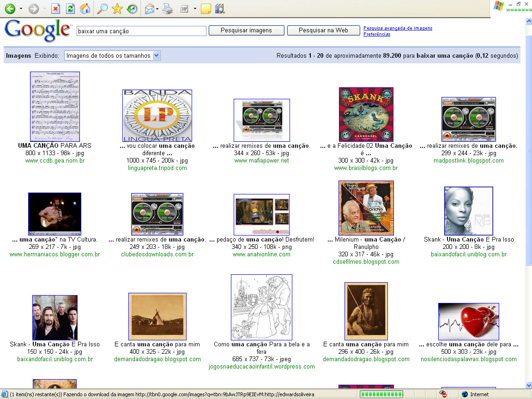Open the Back button history dropdown arrow
The width and height of the screenshot is (532, 399).
21,8
